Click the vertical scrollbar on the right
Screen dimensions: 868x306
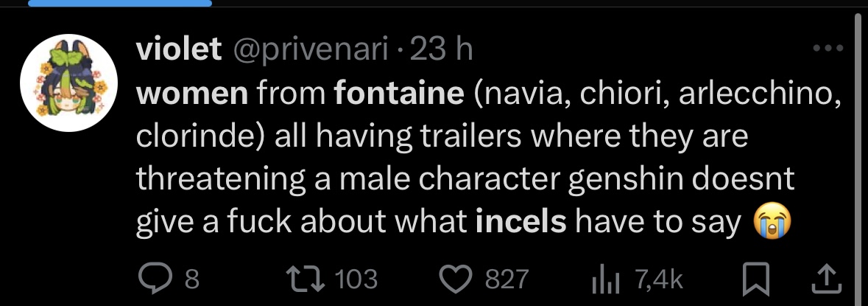tap(856, 147)
